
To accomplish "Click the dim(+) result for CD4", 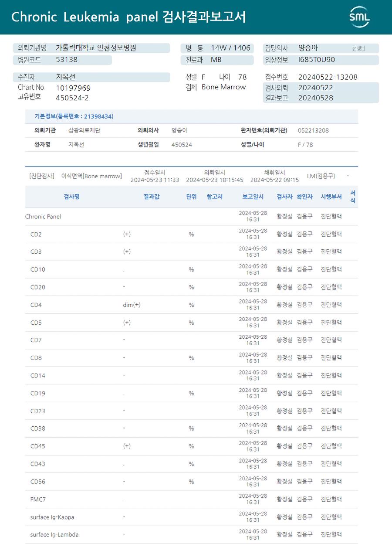I will coord(132,305).
